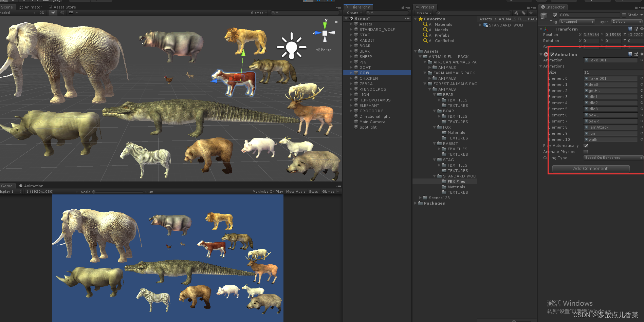644x322 pixels.
Task: Open the Tag dropdown showing Untagged
Action: [x=577, y=22]
